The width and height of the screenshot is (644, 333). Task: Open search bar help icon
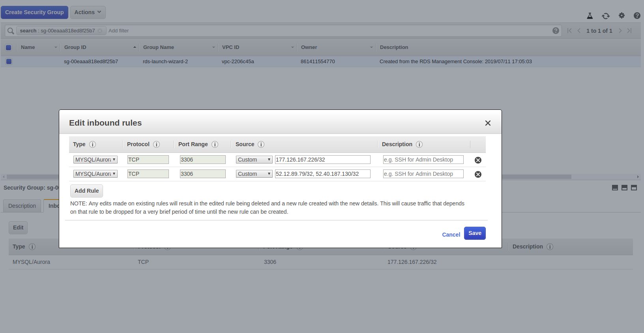pos(556,31)
